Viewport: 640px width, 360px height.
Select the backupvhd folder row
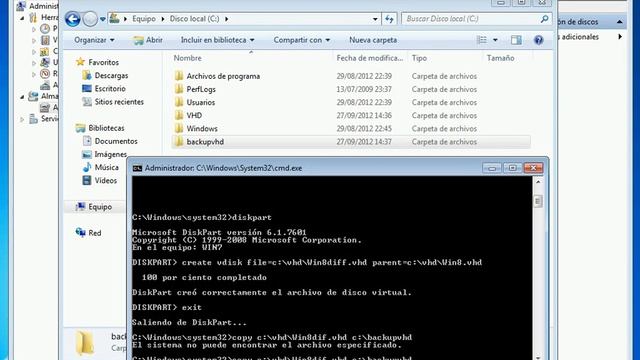pos(351,142)
